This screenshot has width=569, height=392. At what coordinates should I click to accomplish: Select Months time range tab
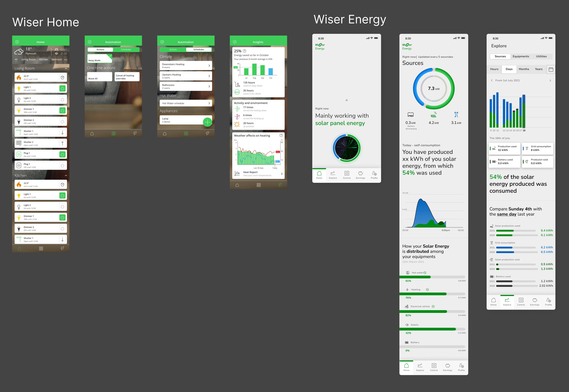(x=524, y=69)
